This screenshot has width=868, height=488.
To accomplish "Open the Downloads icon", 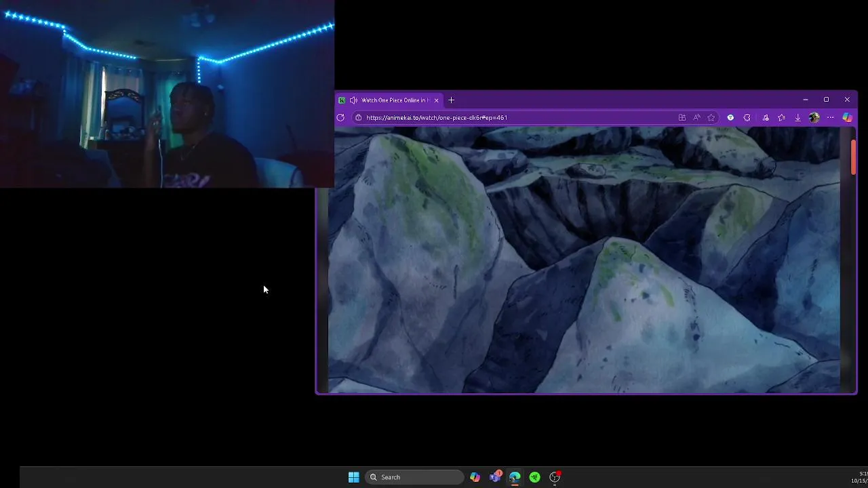I will 797,117.
